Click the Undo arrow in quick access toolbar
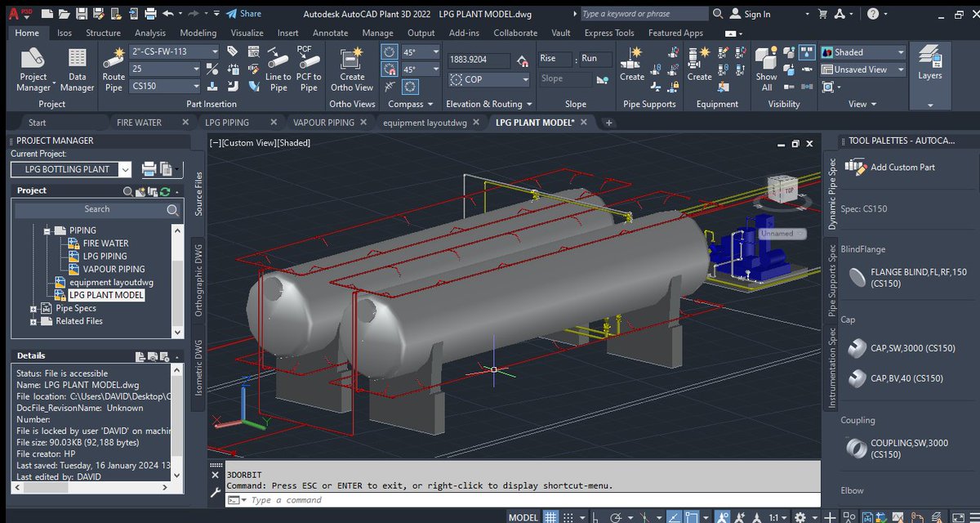Viewport: 980px width, 523px height. (168, 14)
